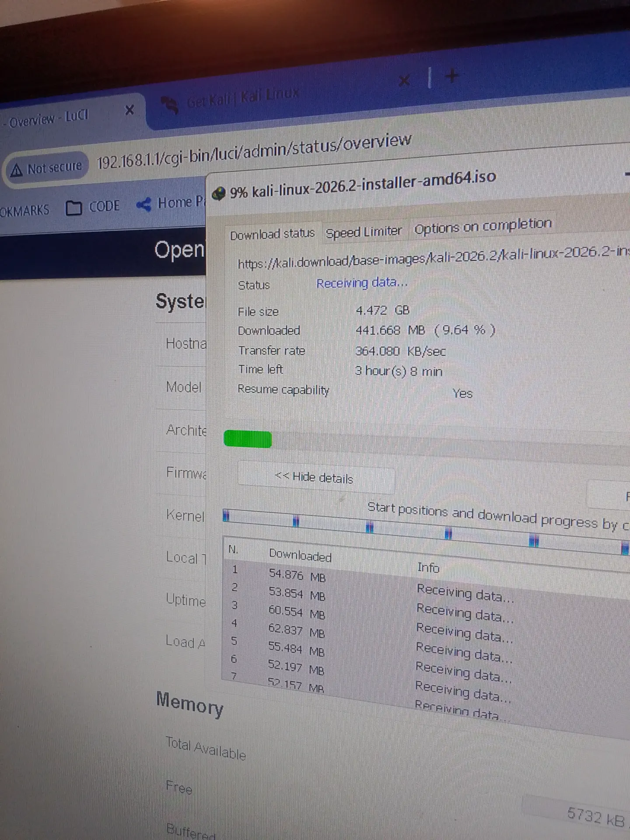Viewport: 630px width, 840px height.
Task: Click the Model label in LuCI page
Action: (184, 387)
